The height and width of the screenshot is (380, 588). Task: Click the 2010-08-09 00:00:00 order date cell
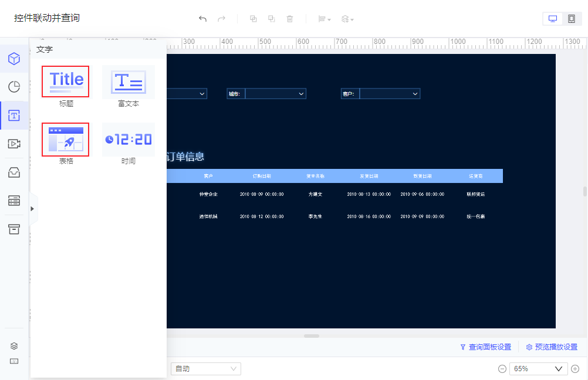point(262,194)
